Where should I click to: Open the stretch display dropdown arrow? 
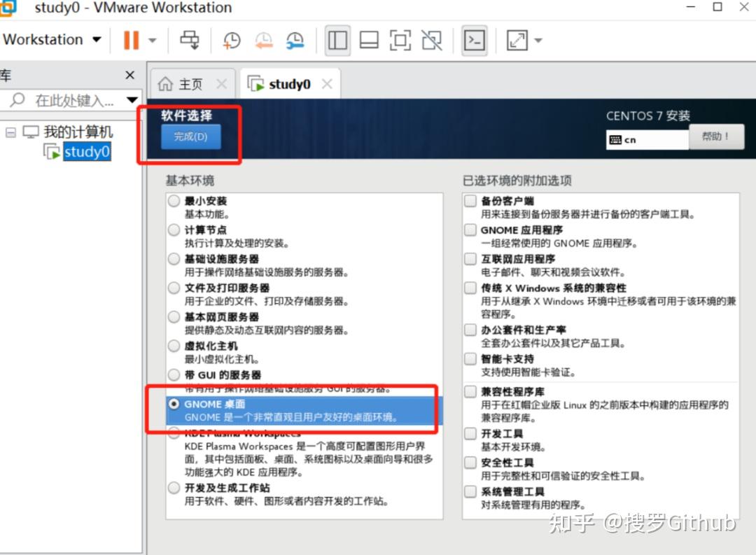click(538, 41)
